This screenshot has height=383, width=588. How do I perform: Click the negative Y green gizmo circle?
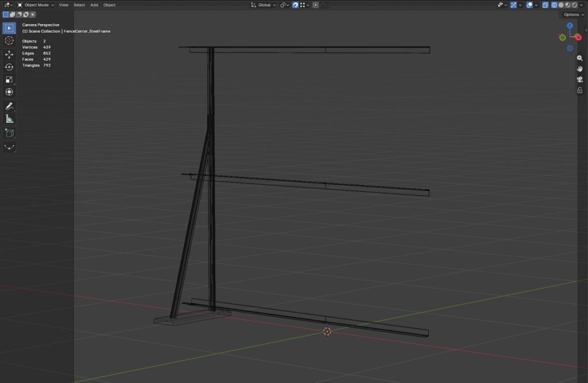(562, 37)
